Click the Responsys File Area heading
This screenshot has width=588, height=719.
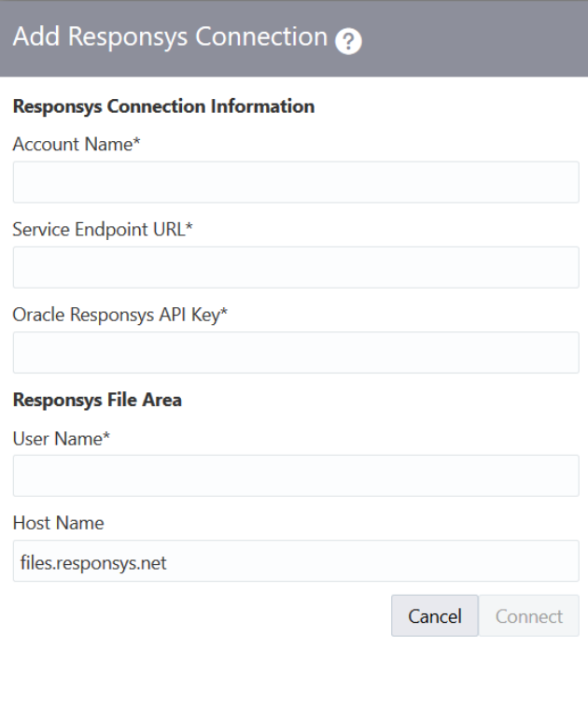(97, 401)
